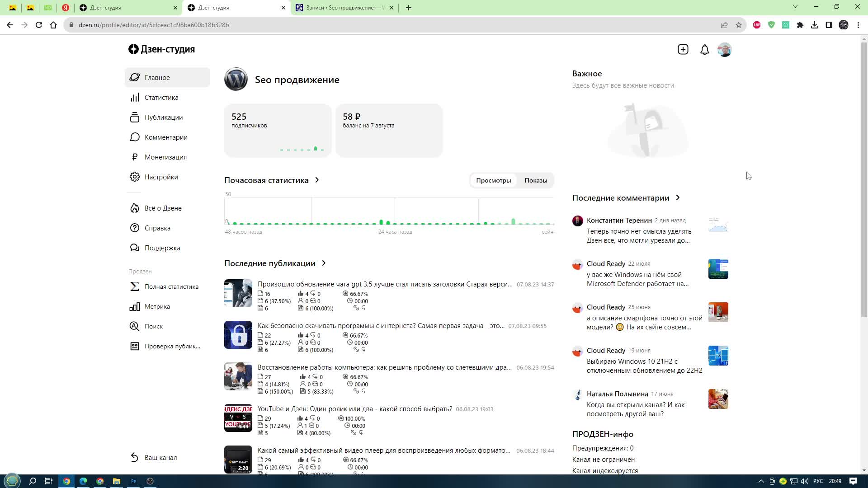Click the Настройки gear icon

[x=135, y=177]
